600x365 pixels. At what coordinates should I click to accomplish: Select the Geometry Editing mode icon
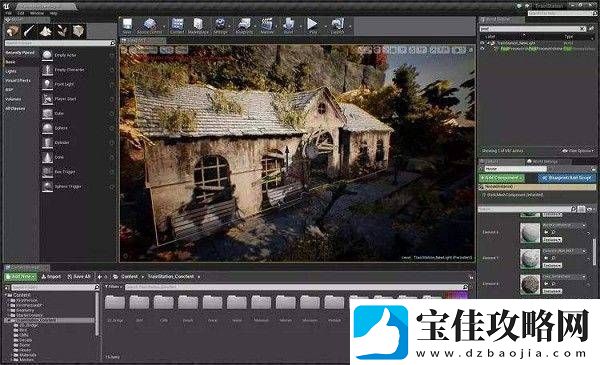coord(78,31)
